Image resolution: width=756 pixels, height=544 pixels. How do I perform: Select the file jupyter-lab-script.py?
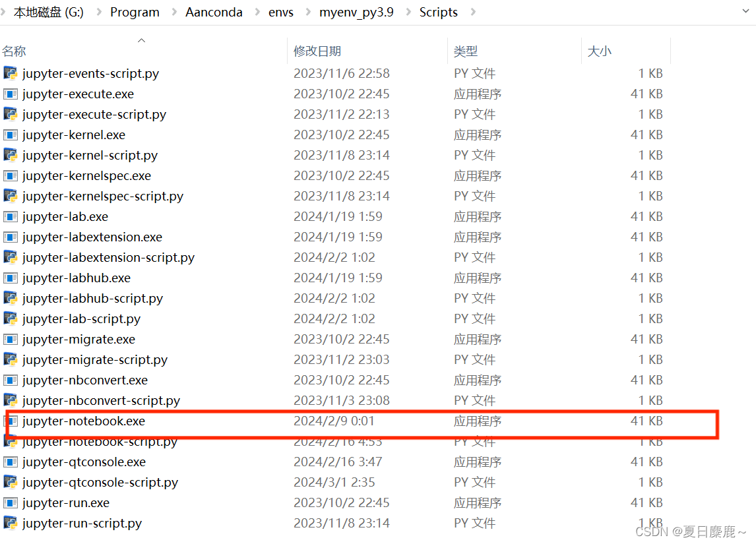(82, 318)
